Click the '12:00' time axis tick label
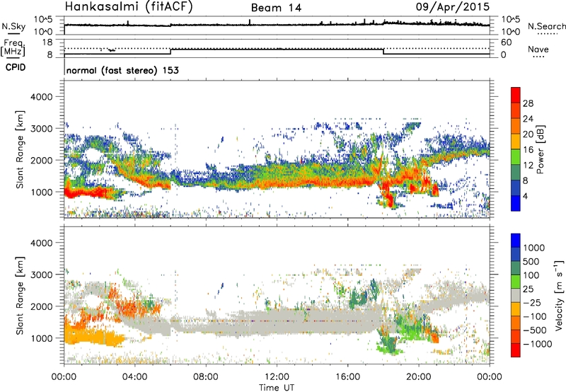 tap(277, 377)
